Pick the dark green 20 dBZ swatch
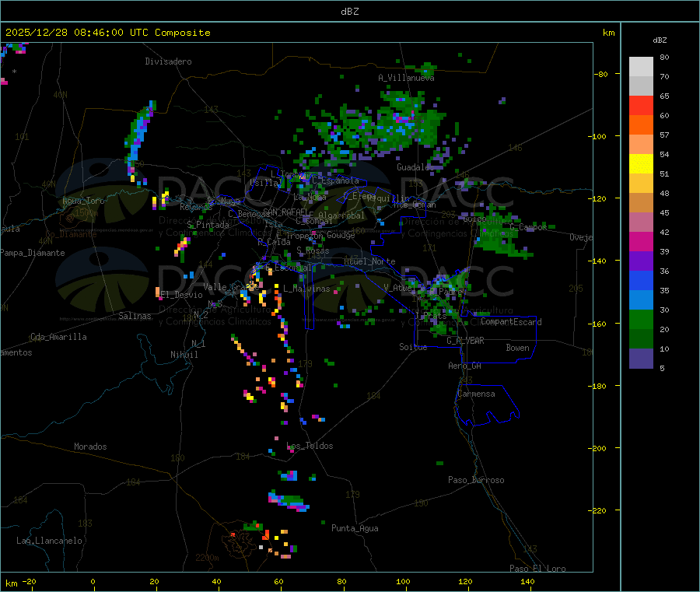 pyautogui.click(x=641, y=339)
